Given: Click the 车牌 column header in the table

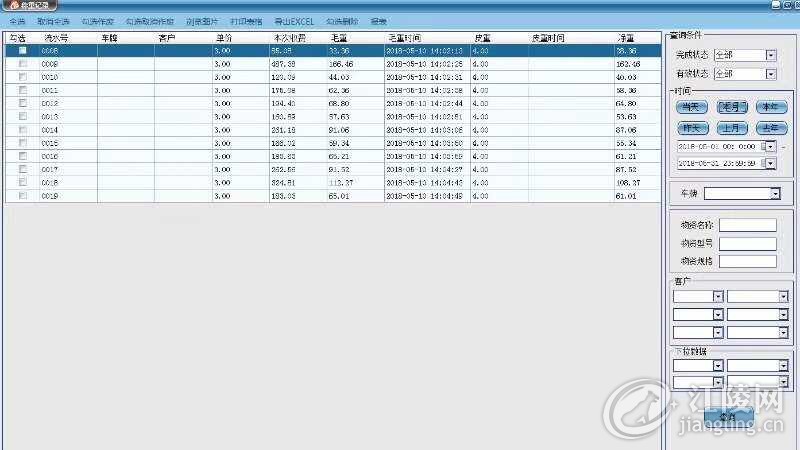Looking at the screenshot, I should click(109, 38).
